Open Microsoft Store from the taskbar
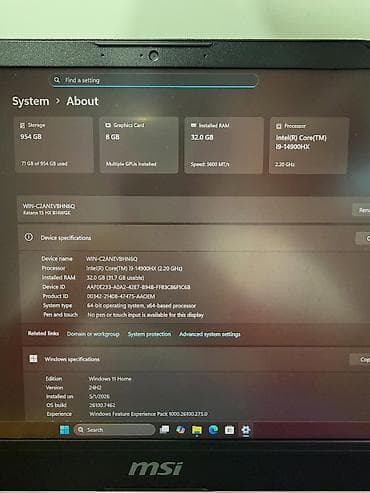 229,430
